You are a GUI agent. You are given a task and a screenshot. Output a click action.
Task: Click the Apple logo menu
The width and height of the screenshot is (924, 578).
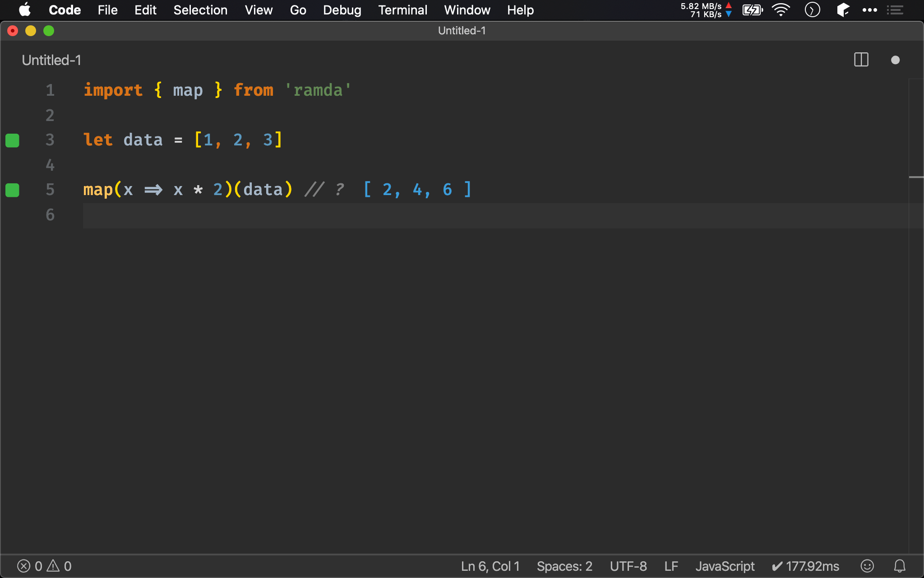(x=25, y=9)
